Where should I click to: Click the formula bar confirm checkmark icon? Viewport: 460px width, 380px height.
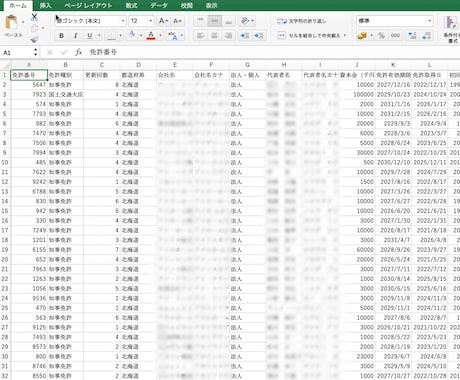click(x=64, y=52)
